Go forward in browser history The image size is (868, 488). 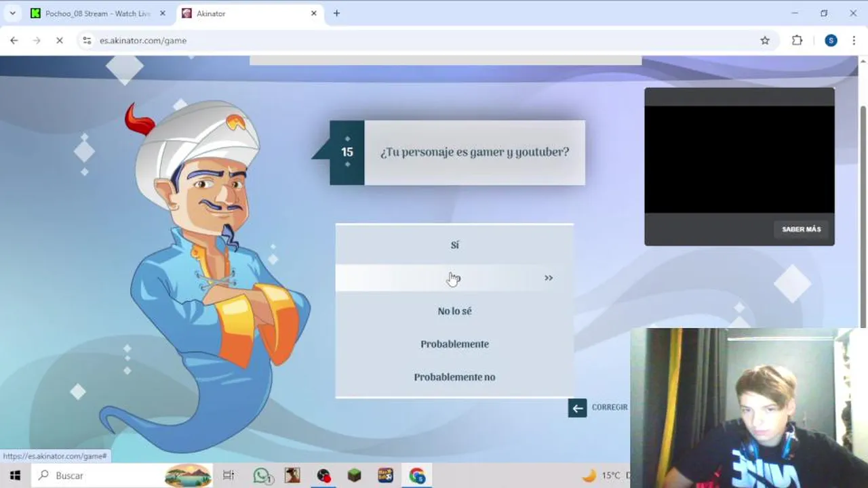click(x=37, y=41)
